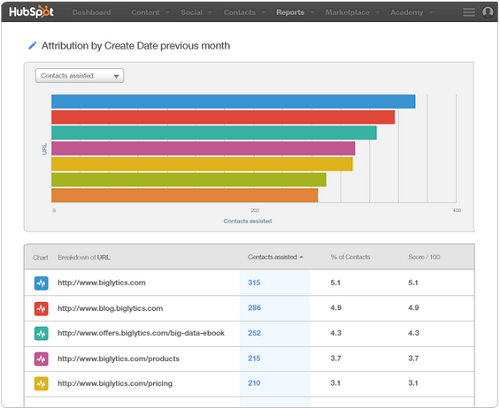This screenshot has height=408, width=500.
Task: Open the 286 contacts assisted link
Action: pos(254,308)
